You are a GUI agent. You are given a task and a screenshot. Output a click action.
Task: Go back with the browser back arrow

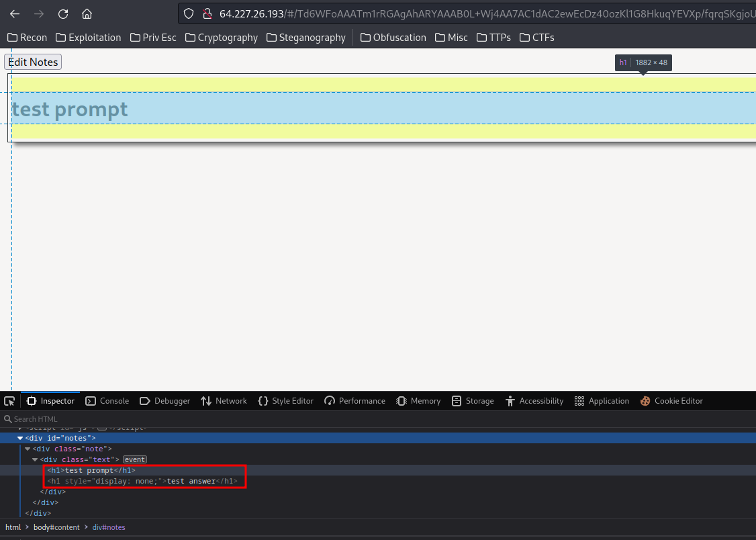15,14
